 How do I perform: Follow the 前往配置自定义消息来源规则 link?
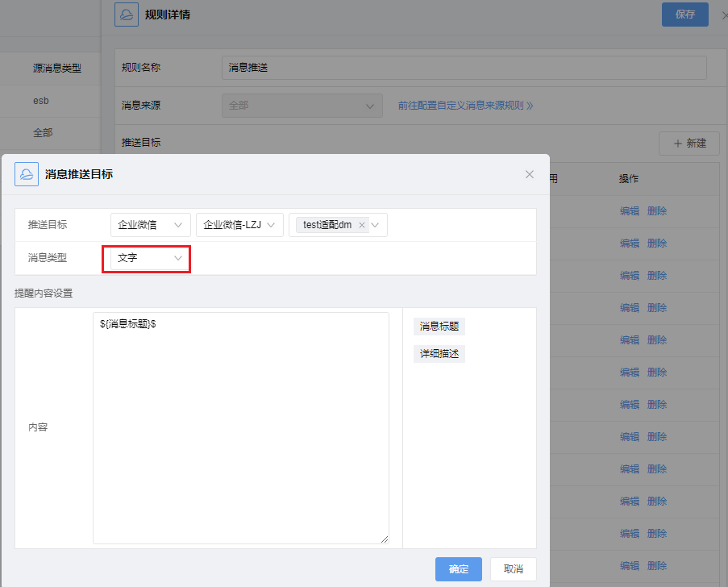(465, 106)
